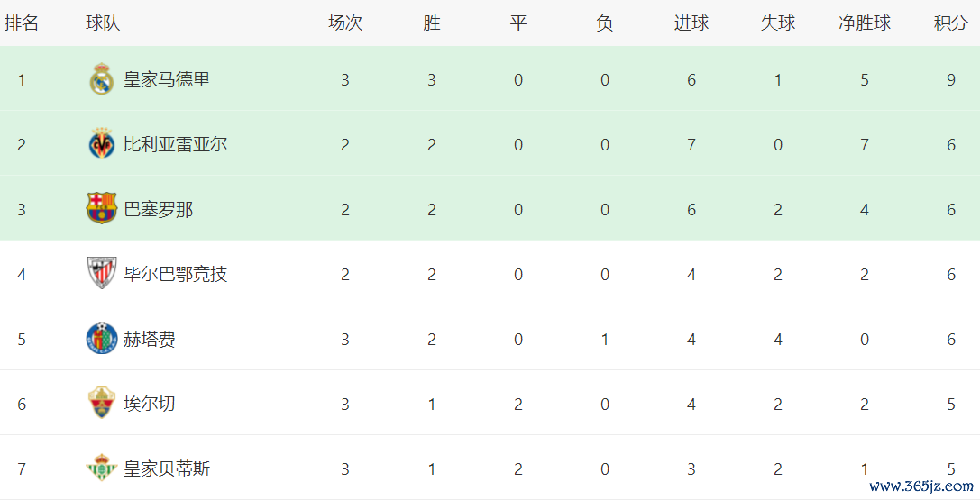Click the Athletic Bilbao club crest
980x500 pixels.
click(101, 274)
